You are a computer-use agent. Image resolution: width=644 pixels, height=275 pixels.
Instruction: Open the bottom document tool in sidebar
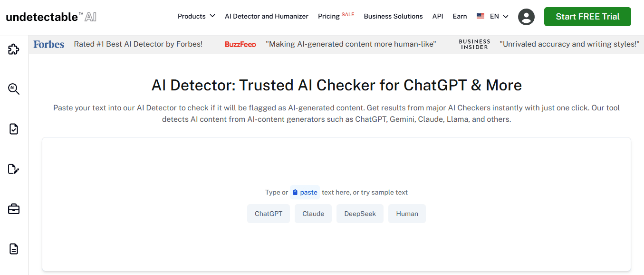click(14, 249)
